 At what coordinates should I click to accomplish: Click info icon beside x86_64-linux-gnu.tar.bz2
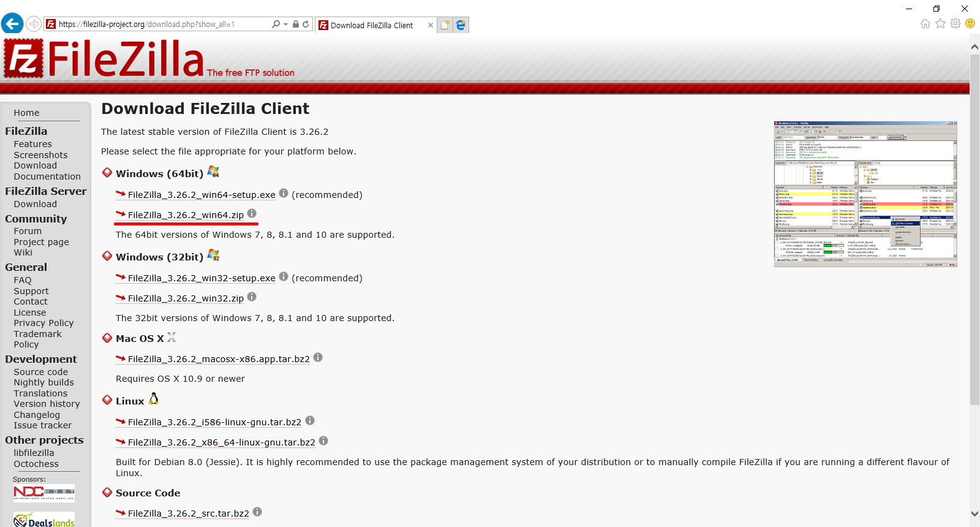point(323,441)
